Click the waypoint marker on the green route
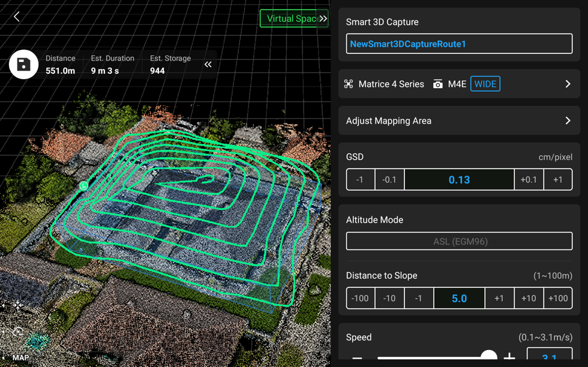 click(x=83, y=185)
